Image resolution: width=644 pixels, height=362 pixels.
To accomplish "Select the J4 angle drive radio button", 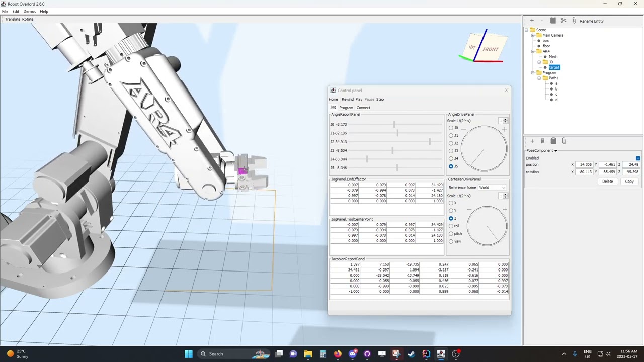I will 451,158.
